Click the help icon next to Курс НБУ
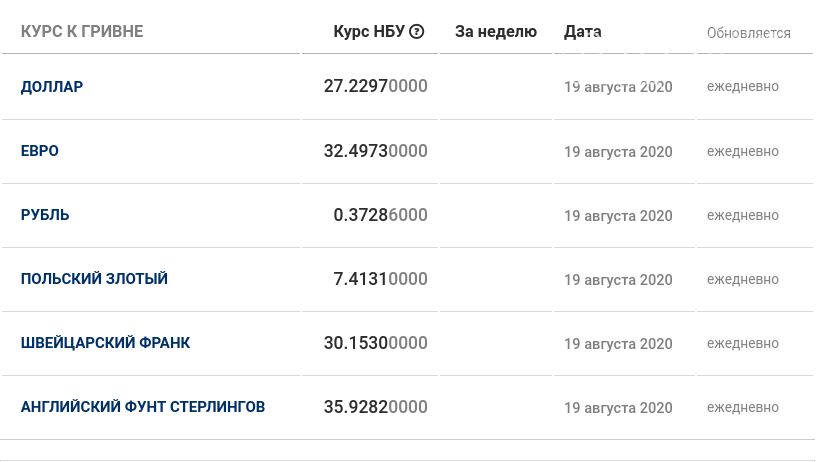Image resolution: width=826 pixels, height=462 pixels. point(416,32)
